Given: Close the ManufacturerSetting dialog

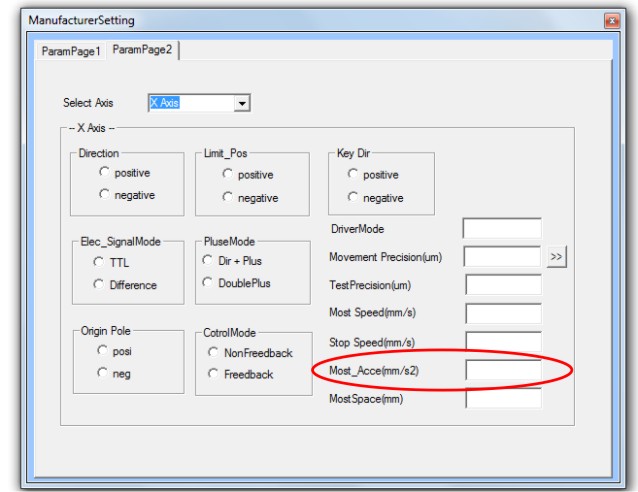Looking at the screenshot, I should tap(612, 21).
